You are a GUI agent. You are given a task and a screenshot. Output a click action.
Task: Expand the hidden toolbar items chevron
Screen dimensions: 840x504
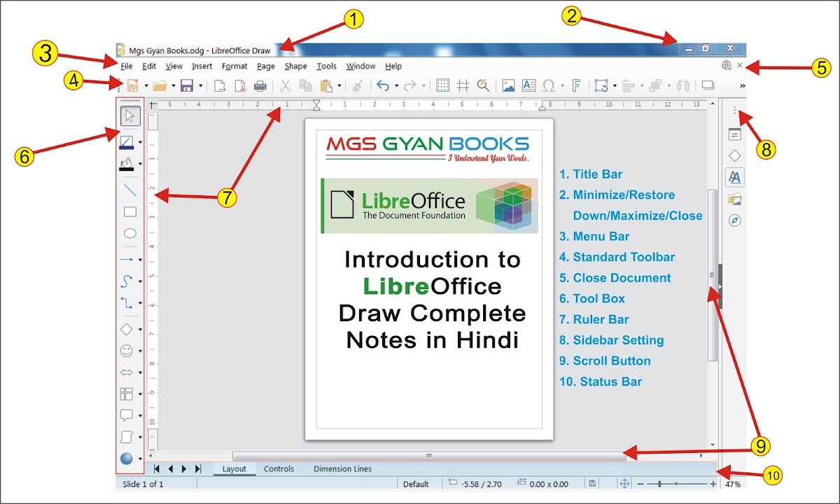pyautogui.click(x=743, y=86)
